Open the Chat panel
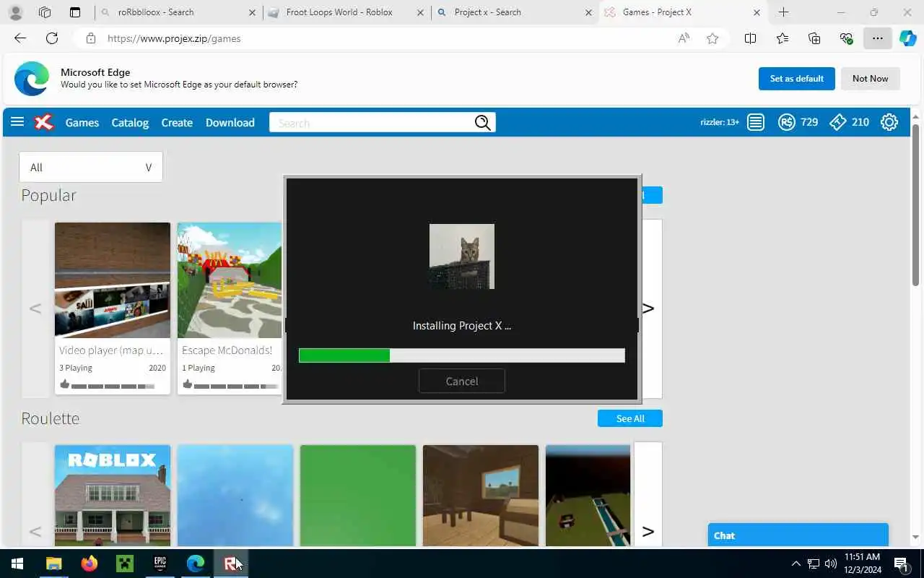924x578 pixels. click(x=798, y=535)
